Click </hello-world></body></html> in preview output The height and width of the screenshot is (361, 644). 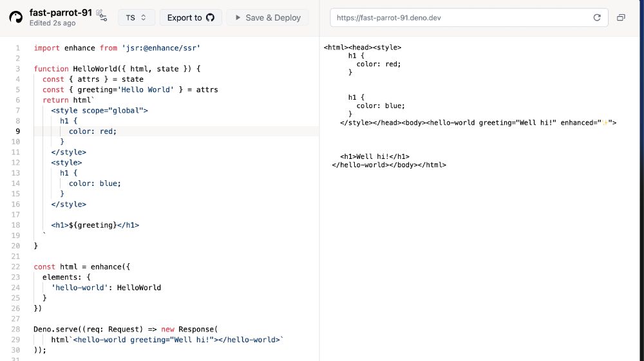coord(389,165)
